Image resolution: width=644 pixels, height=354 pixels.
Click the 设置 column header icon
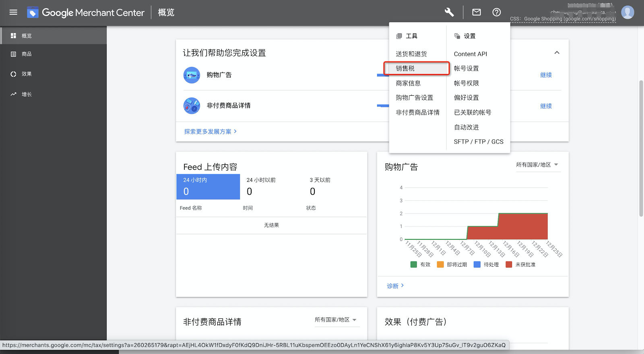(457, 36)
